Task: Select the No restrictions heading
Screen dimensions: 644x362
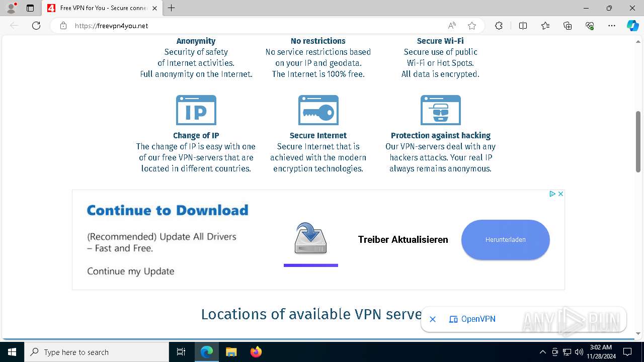Action: tap(318, 41)
